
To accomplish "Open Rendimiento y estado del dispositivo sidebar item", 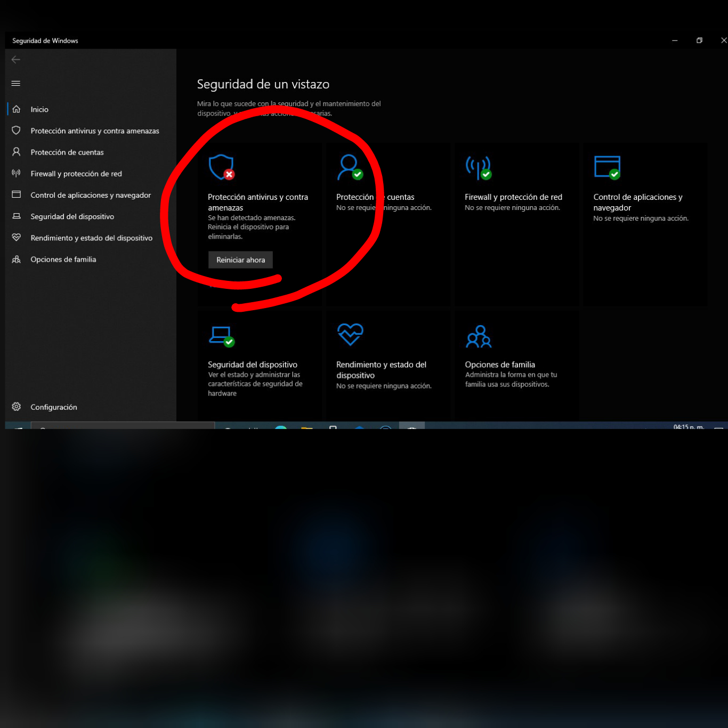I will [91, 238].
